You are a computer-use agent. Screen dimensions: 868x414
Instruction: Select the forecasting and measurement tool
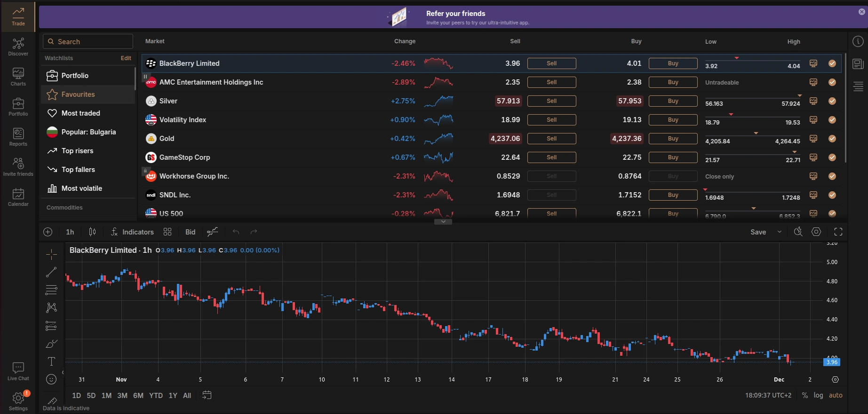(x=51, y=326)
